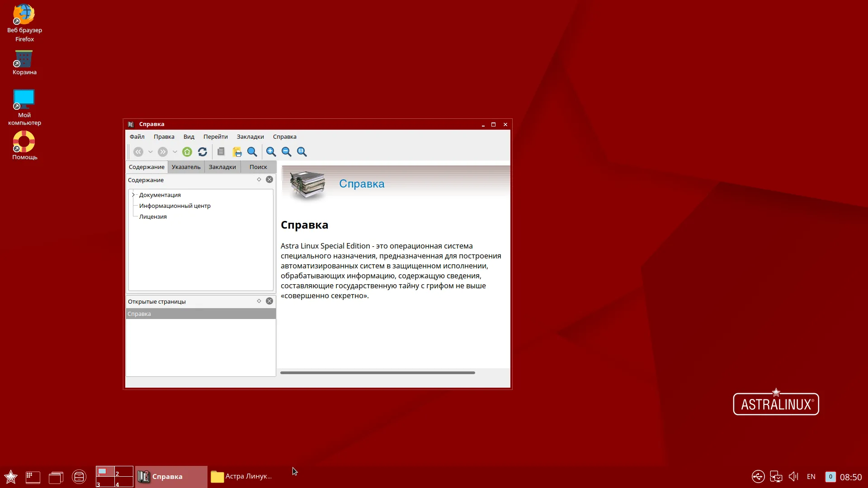Image resolution: width=868 pixels, height=488 pixels.
Task: Select the Помощь lifebuoy desktop icon
Action: click(x=24, y=145)
